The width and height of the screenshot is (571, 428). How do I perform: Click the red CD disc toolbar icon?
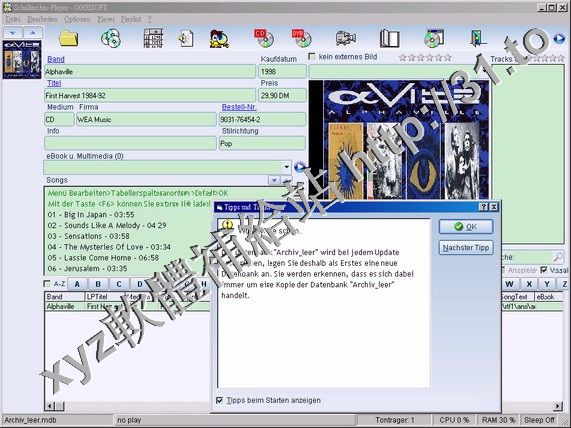click(x=264, y=38)
